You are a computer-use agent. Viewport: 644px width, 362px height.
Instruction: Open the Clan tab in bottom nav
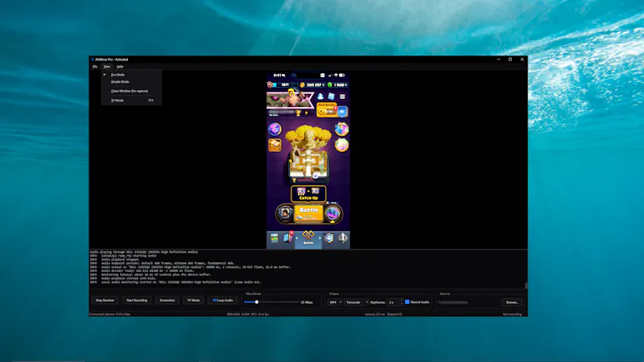pos(329,238)
